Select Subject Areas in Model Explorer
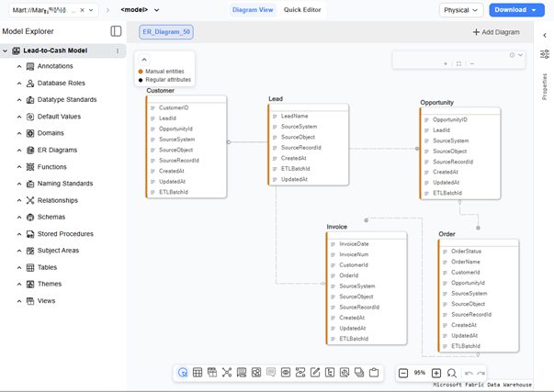Image resolution: width=554 pixels, height=392 pixels. [x=58, y=251]
